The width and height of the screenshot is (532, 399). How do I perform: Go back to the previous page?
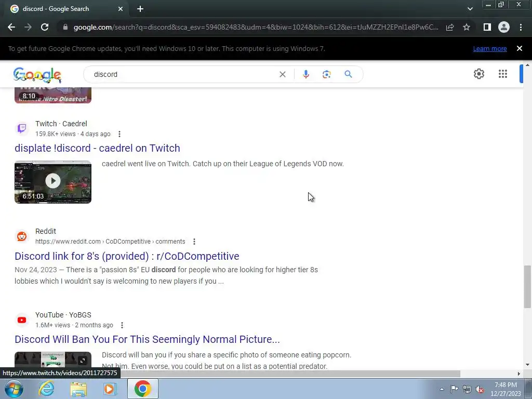(x=11, y=27)
